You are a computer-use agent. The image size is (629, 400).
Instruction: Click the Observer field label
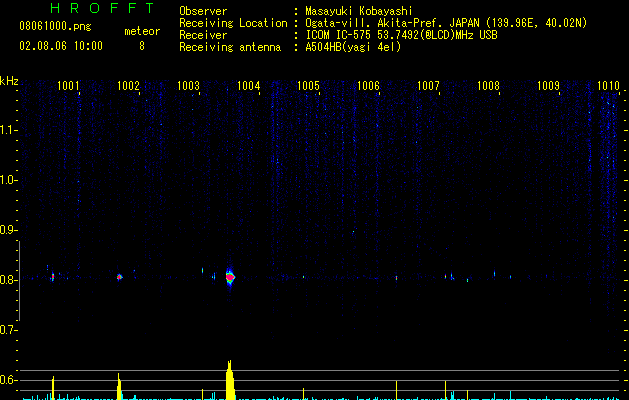click(x=203, y=11)
